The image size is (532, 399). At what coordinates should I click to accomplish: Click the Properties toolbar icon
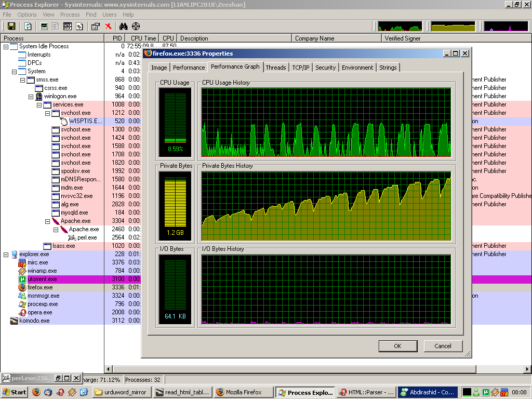pos(95,26)
